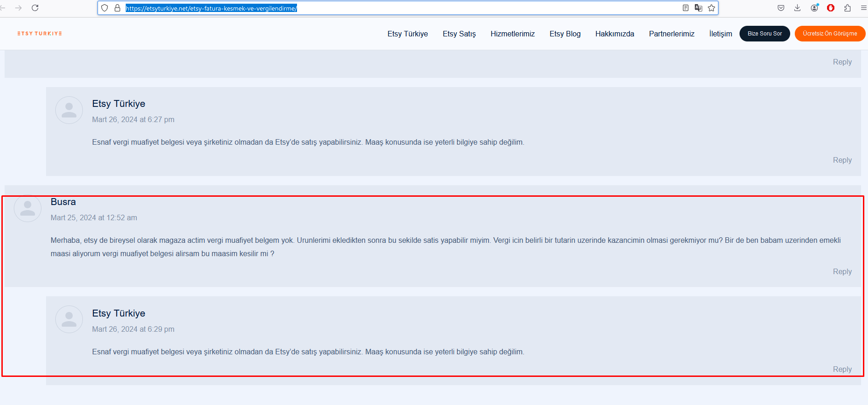The height and width of the screenshot is (405, 868).
Task: Click the reply text under the 6:29 pm date
Action: click(308, 352)
